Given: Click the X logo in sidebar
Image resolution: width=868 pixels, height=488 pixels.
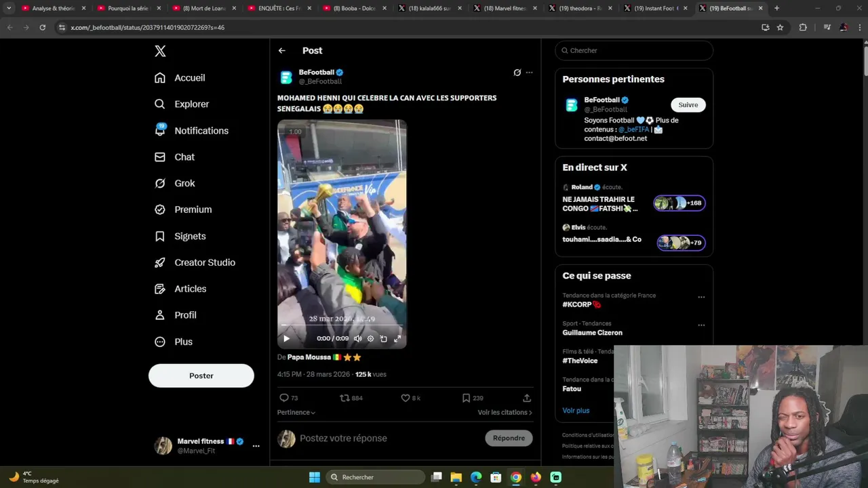Looking at the screenshot, I should click(x=160, y=51).
